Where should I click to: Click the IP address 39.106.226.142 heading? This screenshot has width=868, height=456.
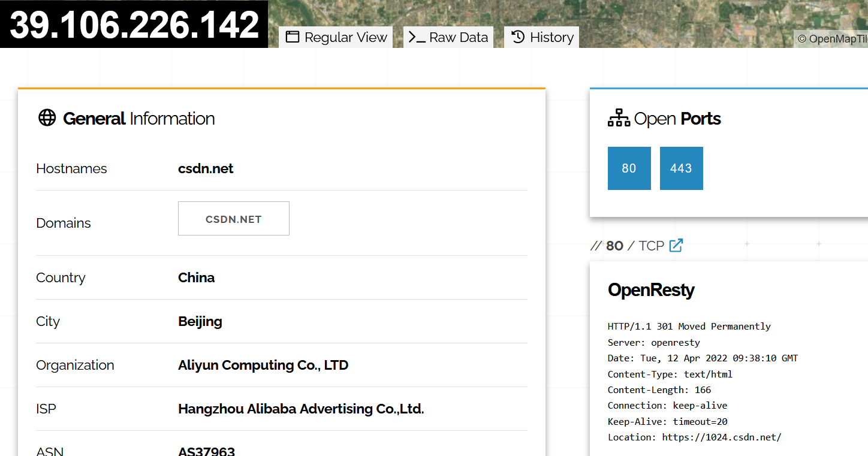[x=134, y=25]
